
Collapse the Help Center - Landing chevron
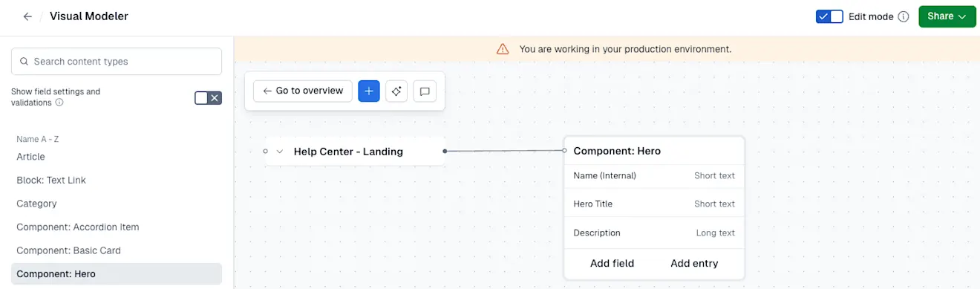tap(280, 151)
